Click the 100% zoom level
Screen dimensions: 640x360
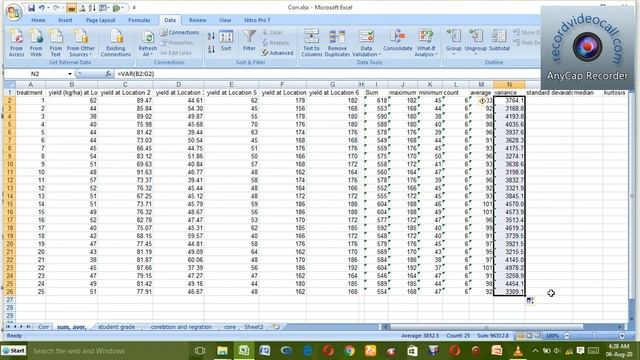(x=552, y=336)
